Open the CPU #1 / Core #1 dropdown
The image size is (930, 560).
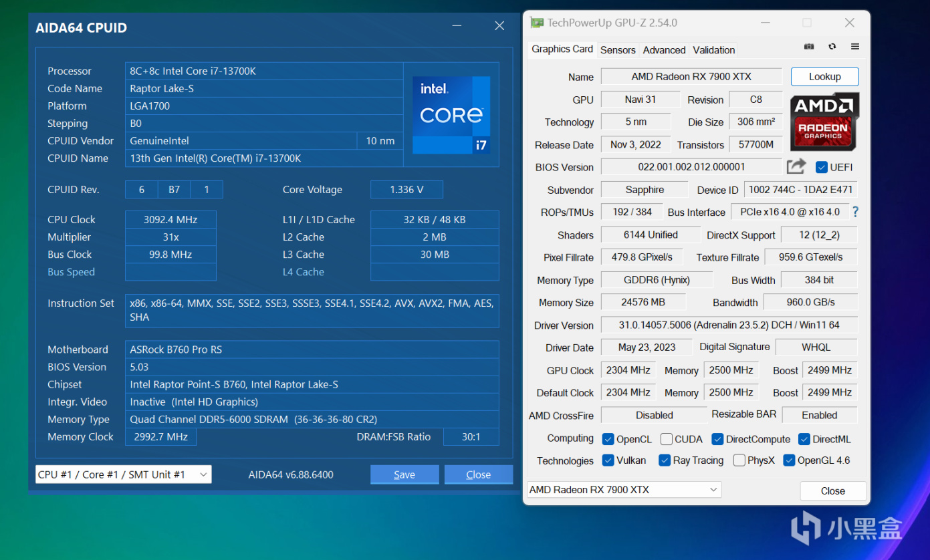123,474
